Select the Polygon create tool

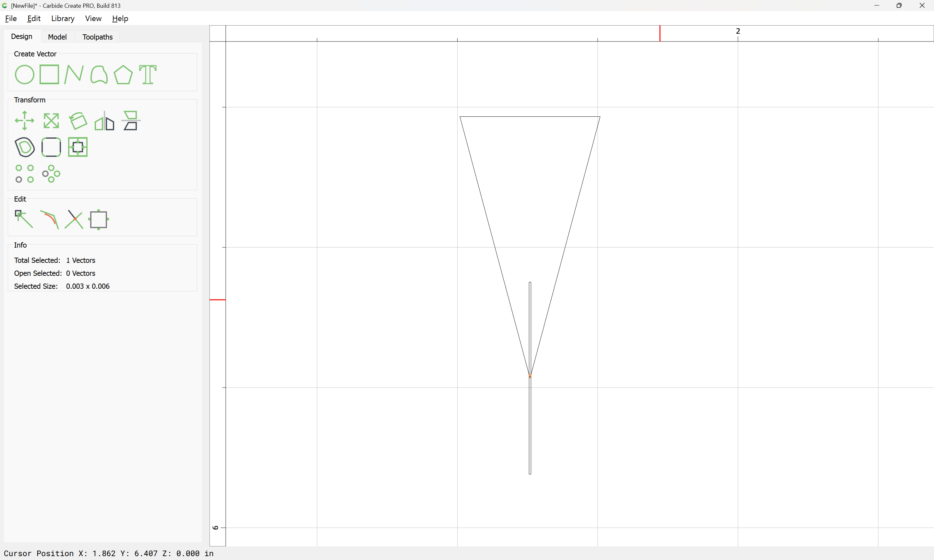pyautogui.click(x=123, y=74)
